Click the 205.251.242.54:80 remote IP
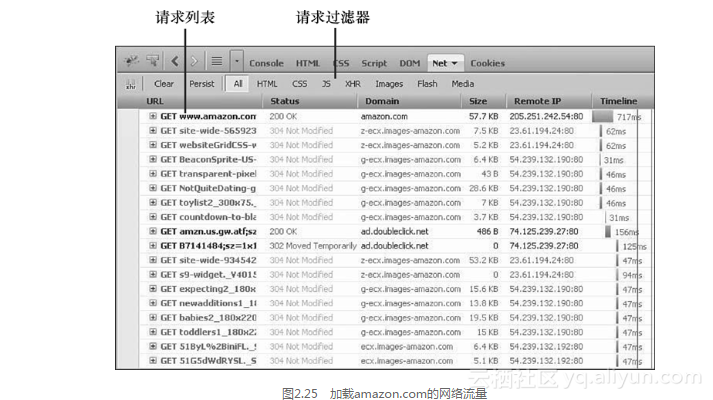This screenshot has width=713, height=400. [x=546, y=116]
